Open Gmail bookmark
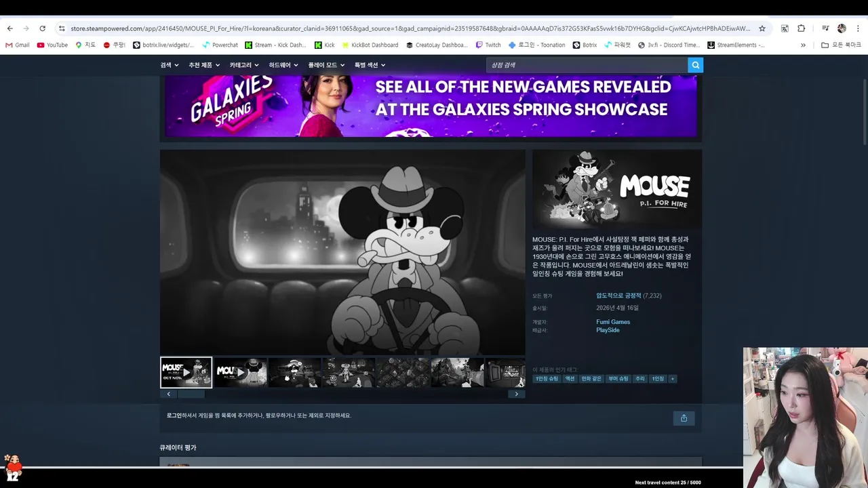Viewport: 868px width, 488px height. click(x=17, y=45)
